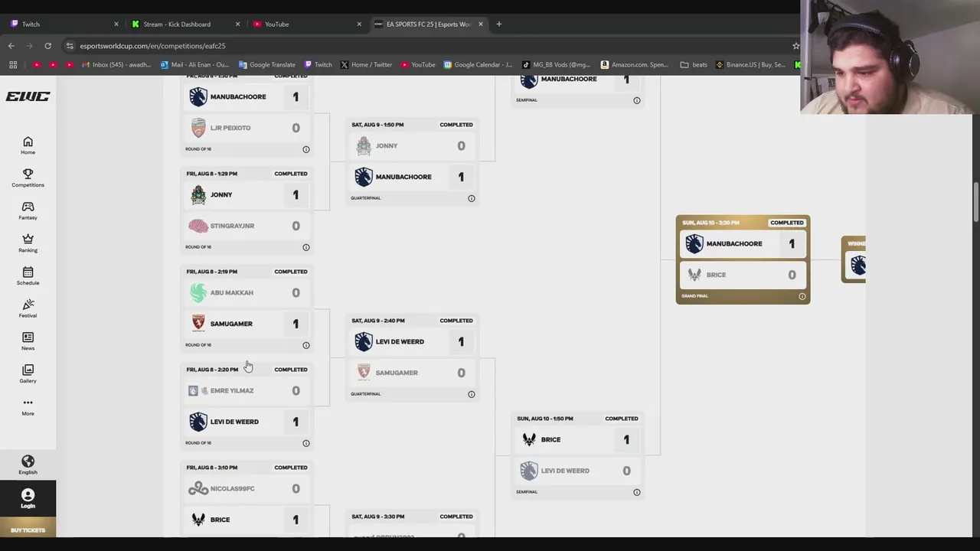Click NICOLAS99FC player name
The image size is (980, 551).
(x=232, y=488)
